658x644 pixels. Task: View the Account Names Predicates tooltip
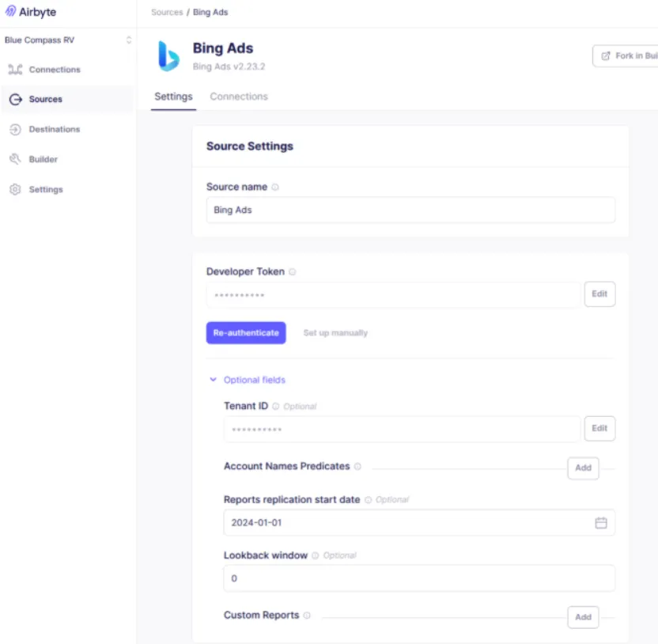click(x=357, y=467)
